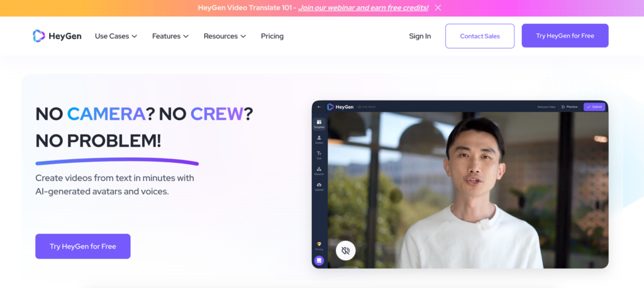Click the HeyGen logo in the navigation bar

point(57,36)
